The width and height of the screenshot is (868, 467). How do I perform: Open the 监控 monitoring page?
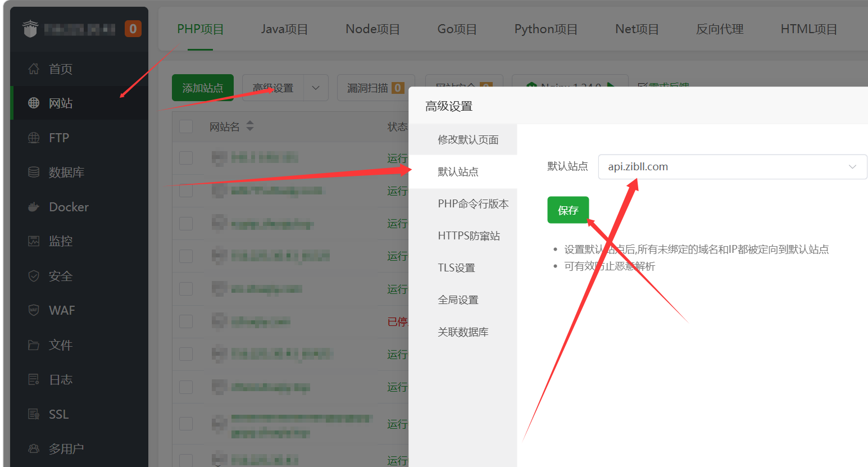pyautogui.click(x=60, y=241)
